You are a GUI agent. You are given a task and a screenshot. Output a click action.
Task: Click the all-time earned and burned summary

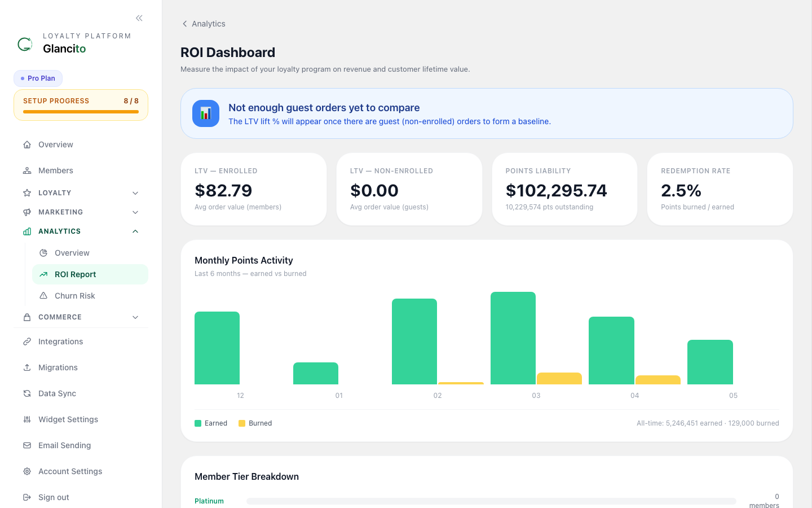(x=708, y=423)
